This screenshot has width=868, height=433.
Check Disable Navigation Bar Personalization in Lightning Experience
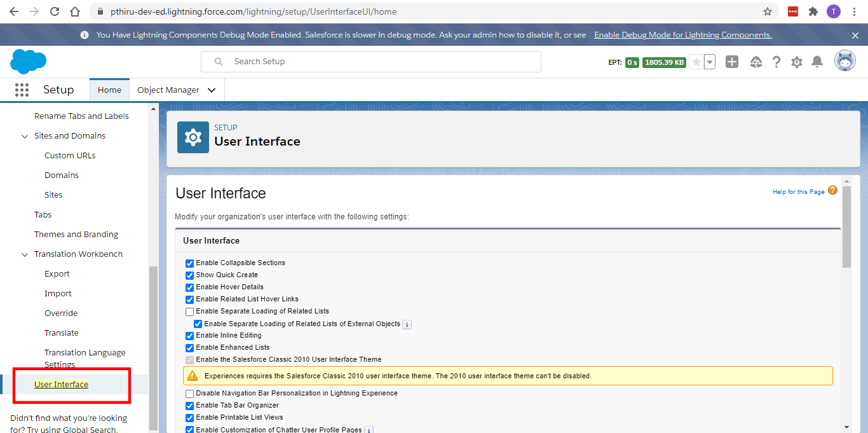pos(189,394)
